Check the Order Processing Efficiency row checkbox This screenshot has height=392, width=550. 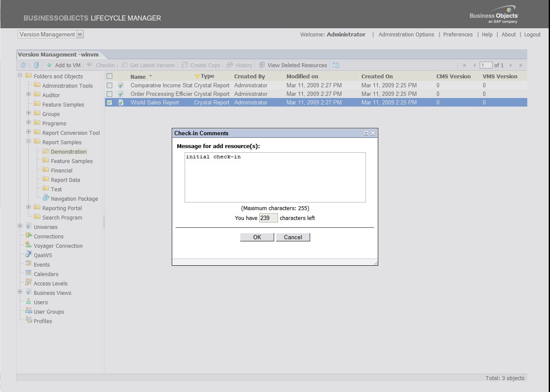point(110,94)
